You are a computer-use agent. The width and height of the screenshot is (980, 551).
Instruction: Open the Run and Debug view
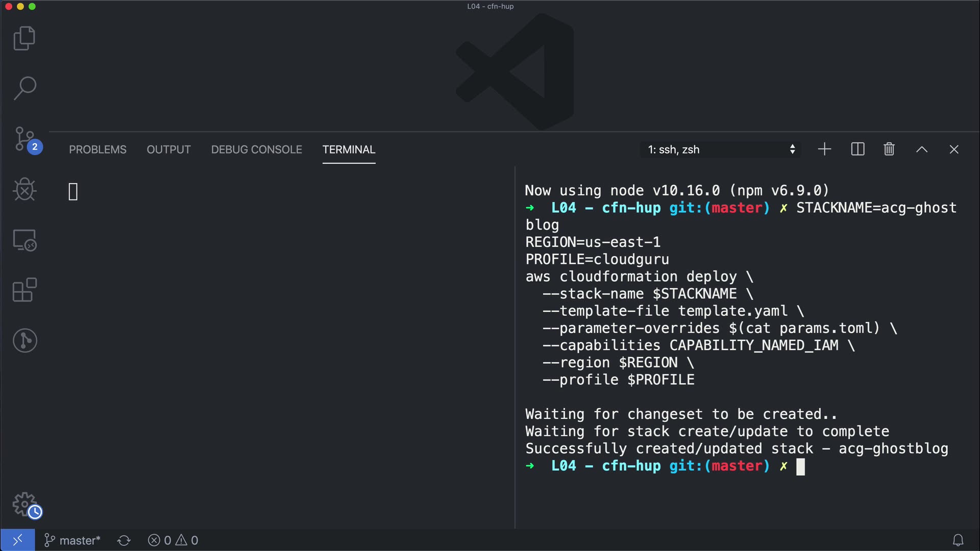(24, 190)
